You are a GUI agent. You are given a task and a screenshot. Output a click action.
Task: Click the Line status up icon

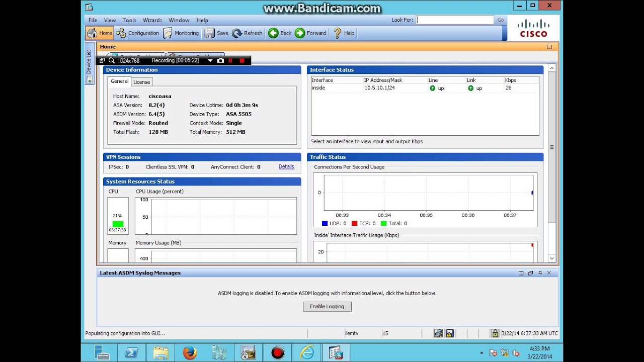[x=432, y=88]
